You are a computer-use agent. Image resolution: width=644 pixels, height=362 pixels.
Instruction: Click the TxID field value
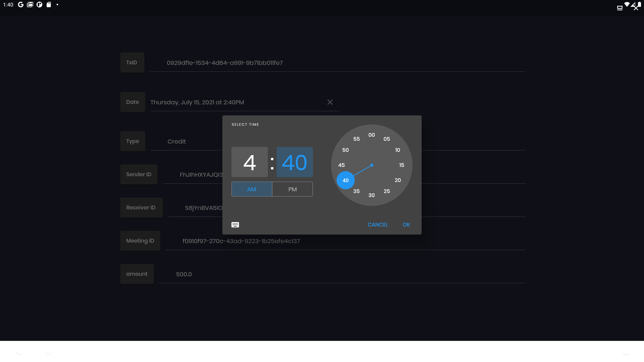coord(225,62)
